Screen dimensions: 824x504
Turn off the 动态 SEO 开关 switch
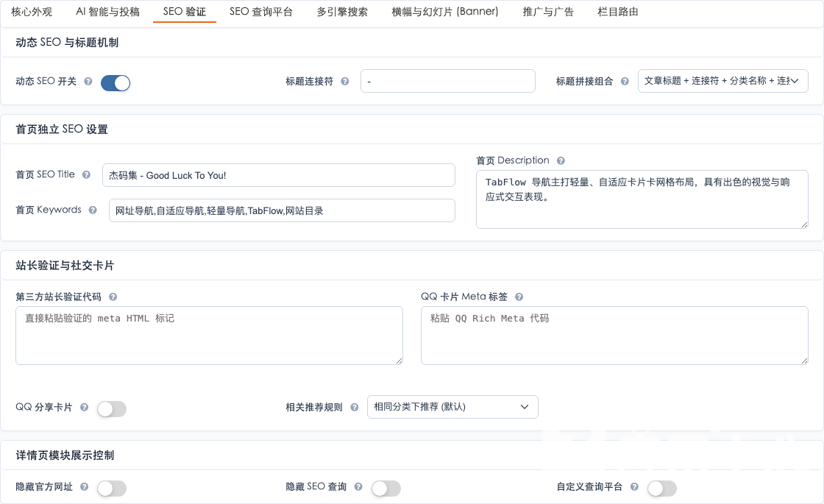pyautogui.click(x=115, y=82)
